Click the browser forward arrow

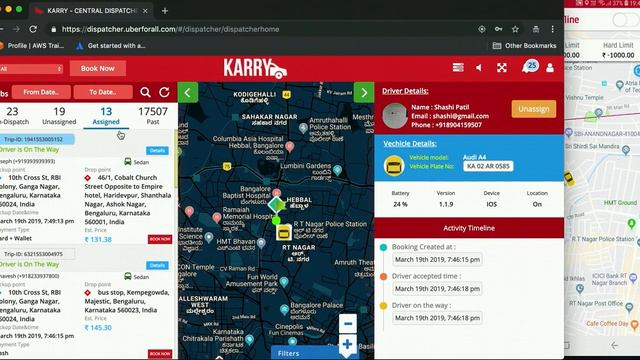pos(16,29)
